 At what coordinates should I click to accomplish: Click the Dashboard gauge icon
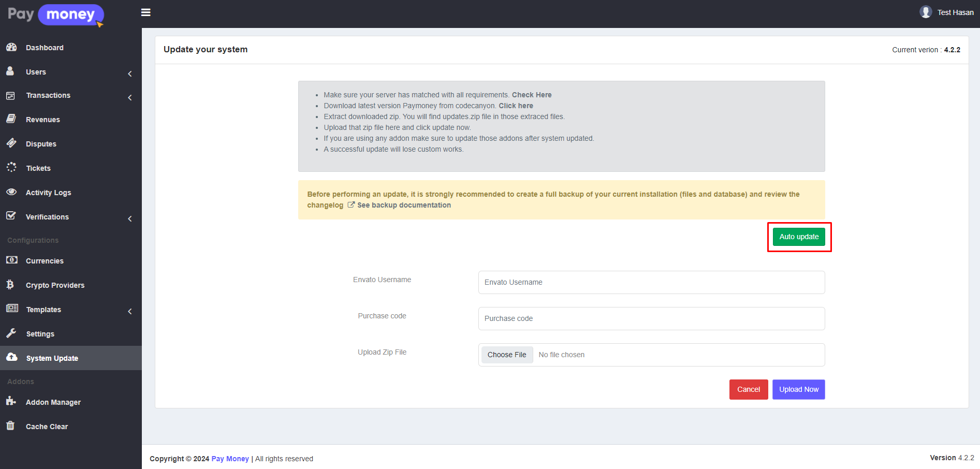[x=11, y=47]
